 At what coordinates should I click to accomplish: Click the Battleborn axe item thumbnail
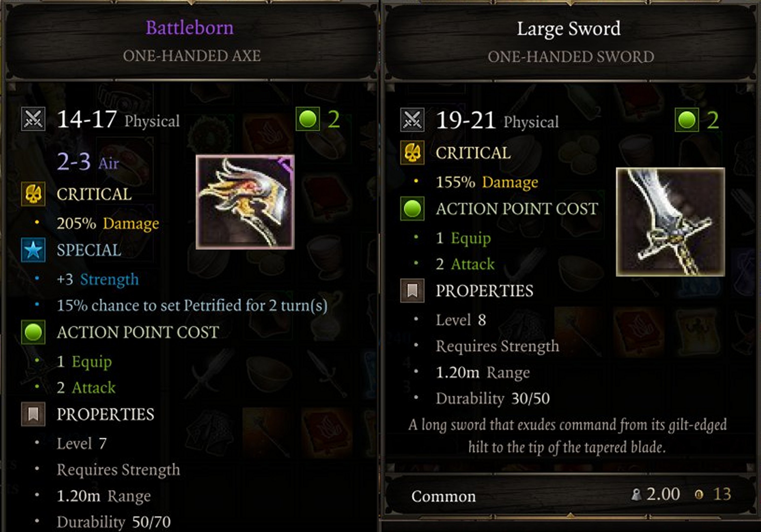click(245, 202)
